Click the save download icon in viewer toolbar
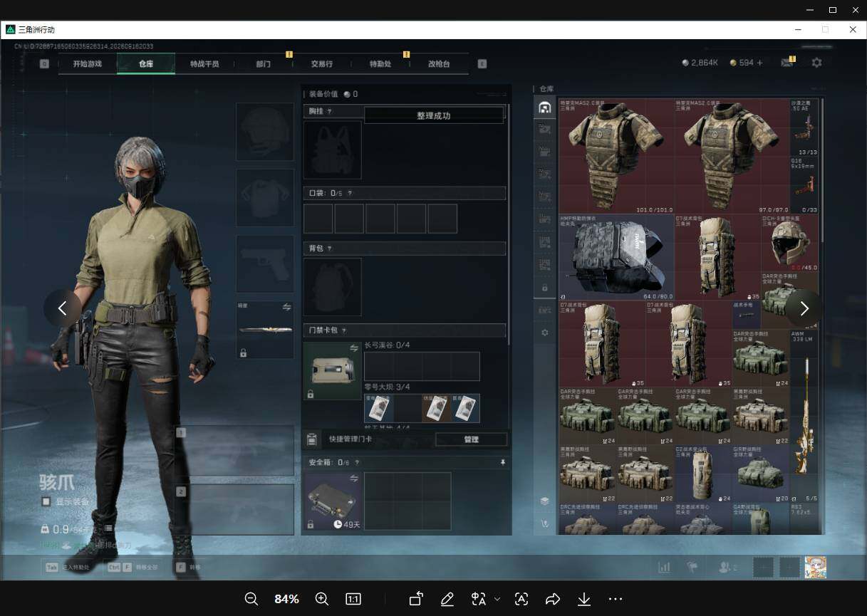 (x=584, y=599)
